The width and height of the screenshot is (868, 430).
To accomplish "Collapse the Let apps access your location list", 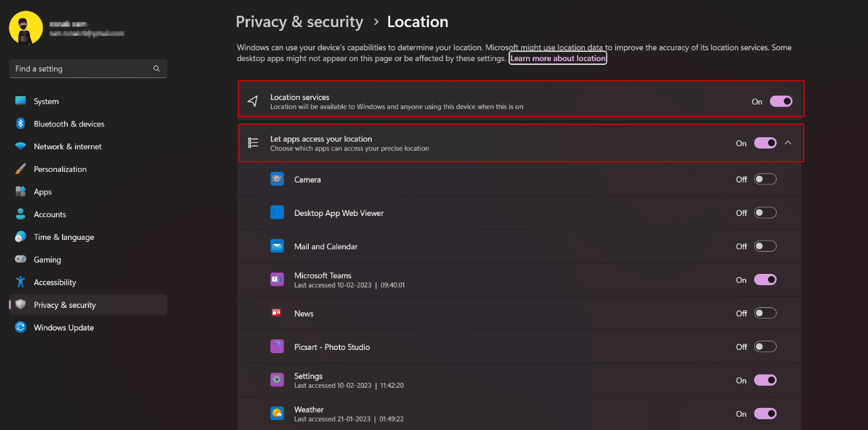I will [788, 143].
